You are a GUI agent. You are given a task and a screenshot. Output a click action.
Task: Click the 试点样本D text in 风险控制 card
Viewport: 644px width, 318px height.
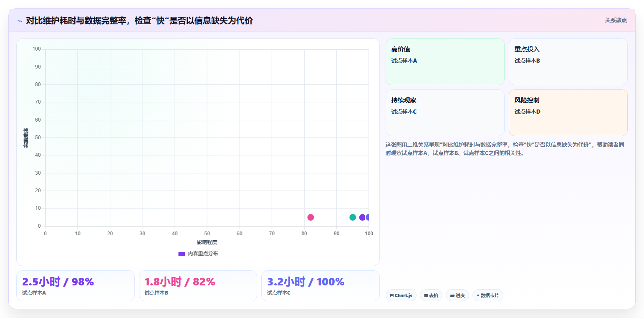click(x=527, y=112)
